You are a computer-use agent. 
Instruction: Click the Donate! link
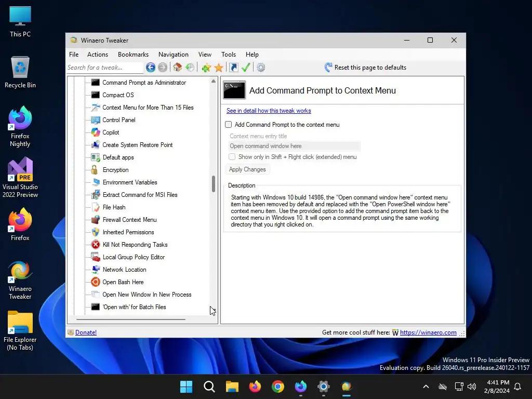point(86,332)
